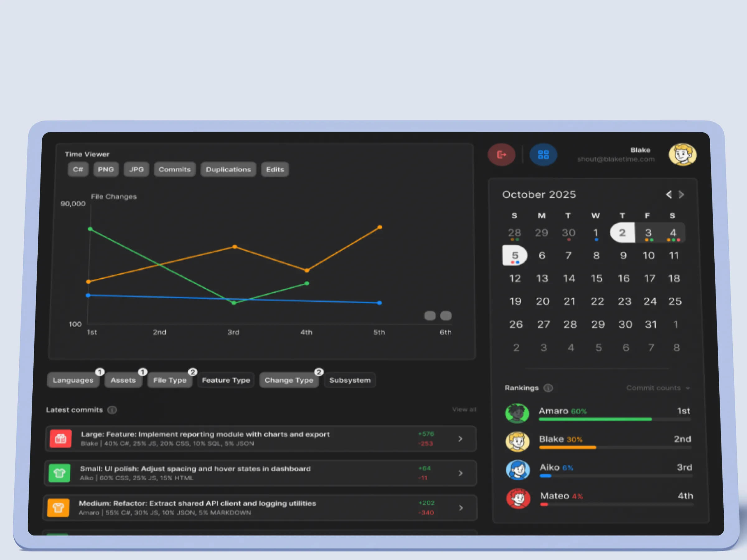
Task: Click the info icon beside Rankings
Action: coord(548,388)
